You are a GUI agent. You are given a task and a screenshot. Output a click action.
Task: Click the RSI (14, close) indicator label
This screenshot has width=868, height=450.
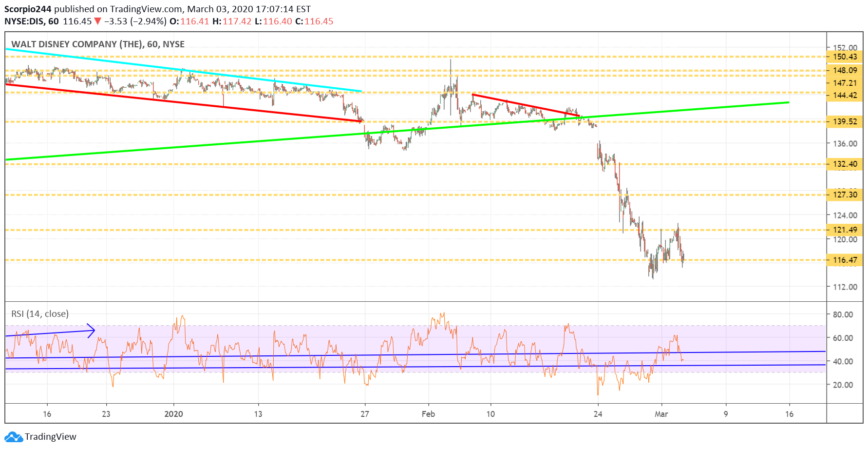coord(40,314)
